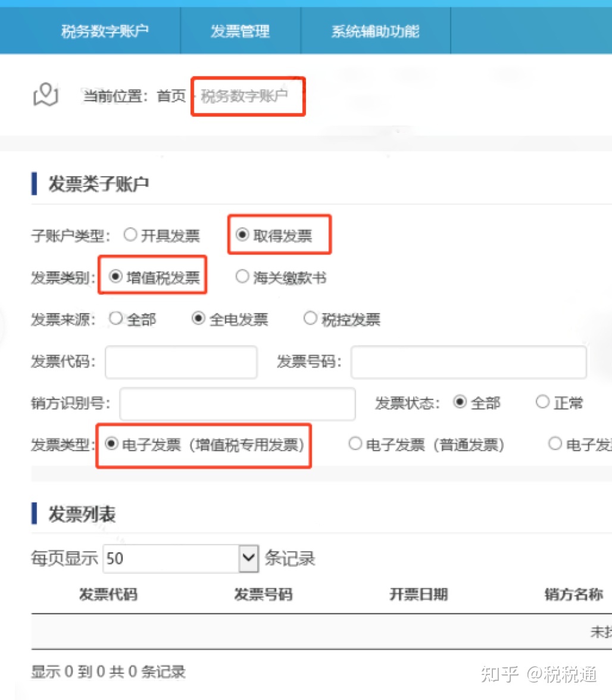
Task: Set 发票来源 to 全电发票
Action: click(198, 318)
